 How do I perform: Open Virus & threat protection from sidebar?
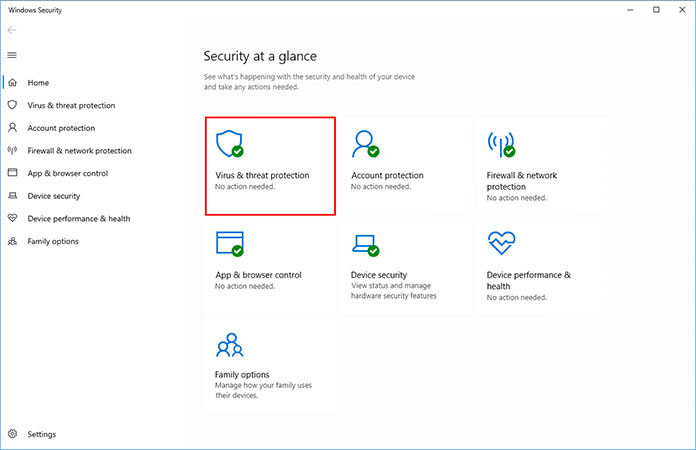(71, 105)
